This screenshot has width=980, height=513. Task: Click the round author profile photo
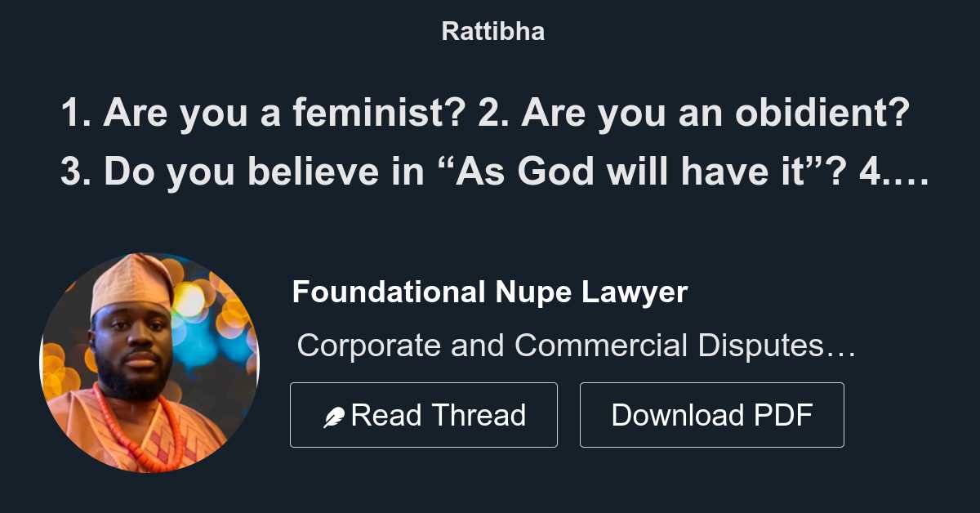tap(149, 363)
